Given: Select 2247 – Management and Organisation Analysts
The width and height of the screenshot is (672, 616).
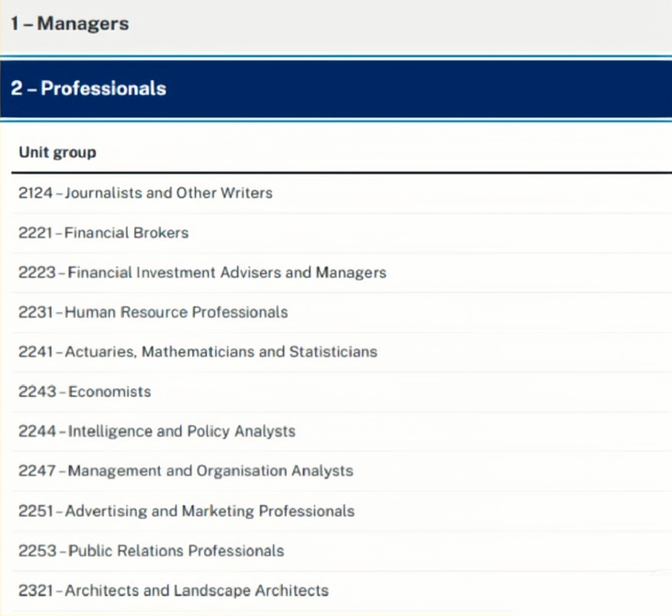Looking at the screenshot, I should (x=186, y=471).
